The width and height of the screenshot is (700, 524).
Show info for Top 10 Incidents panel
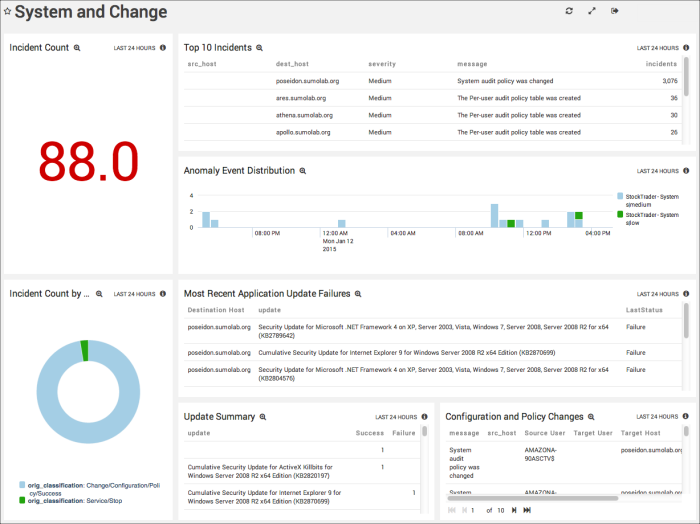[x=687, y=47]
